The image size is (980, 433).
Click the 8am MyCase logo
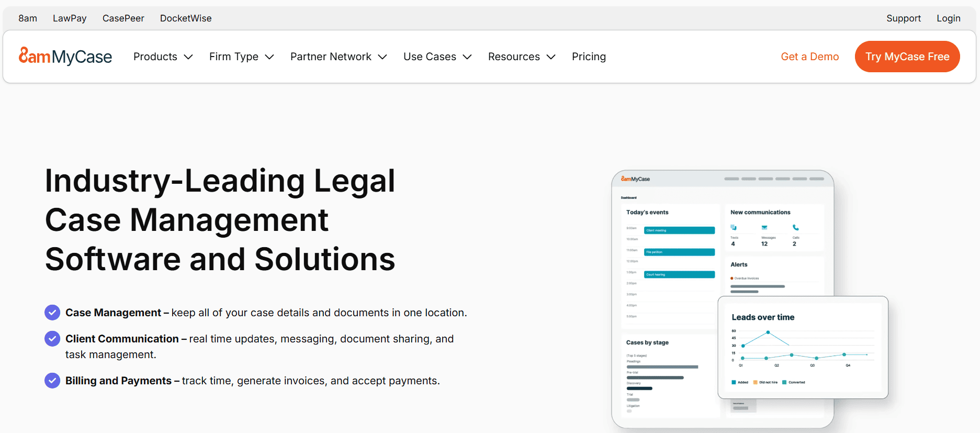tap(65, 56)
